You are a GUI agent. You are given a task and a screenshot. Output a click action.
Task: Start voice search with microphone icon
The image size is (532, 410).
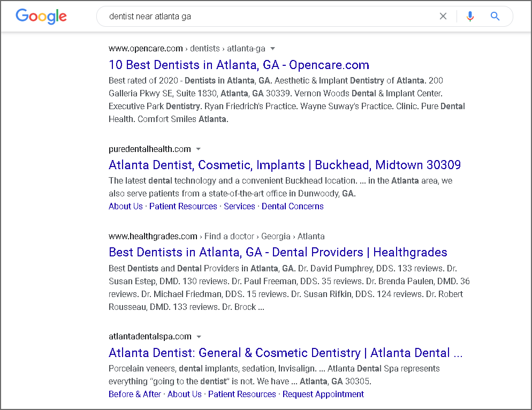pyautogui.click(x=470, y=17)
